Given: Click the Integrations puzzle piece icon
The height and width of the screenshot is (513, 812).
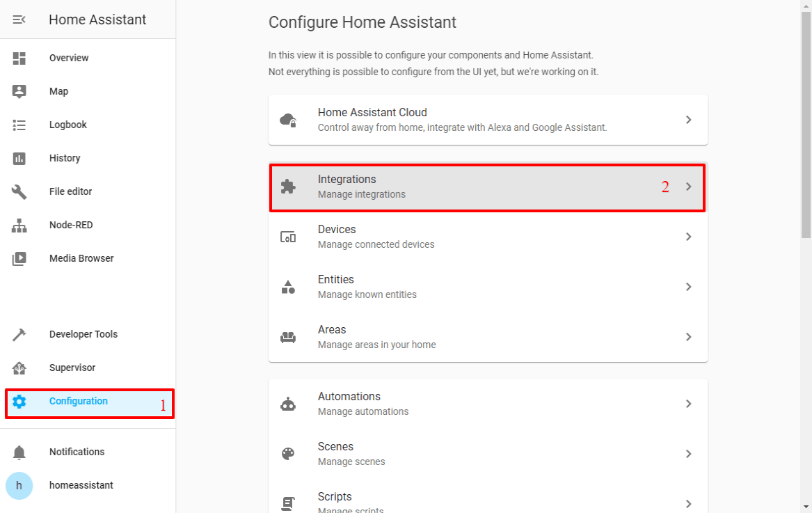Looking at the screenshot, I should tap(288, 187).
